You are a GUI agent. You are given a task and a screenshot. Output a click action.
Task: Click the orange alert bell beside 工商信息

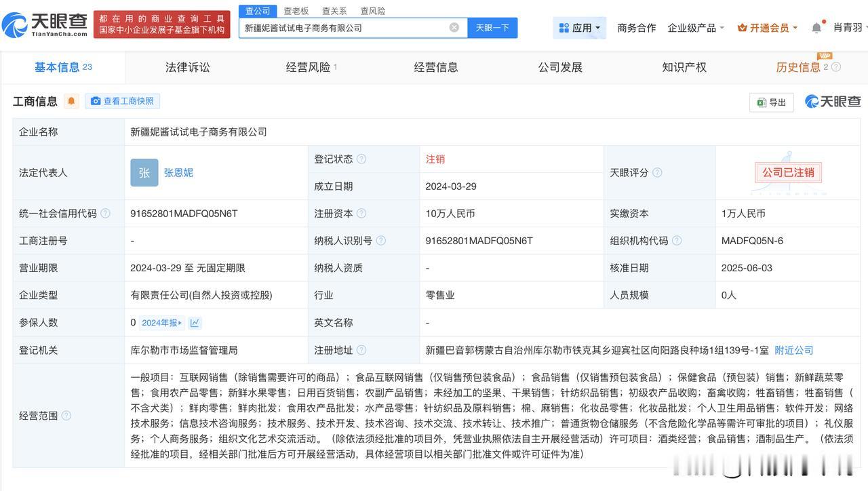click(x=71, y=101)
